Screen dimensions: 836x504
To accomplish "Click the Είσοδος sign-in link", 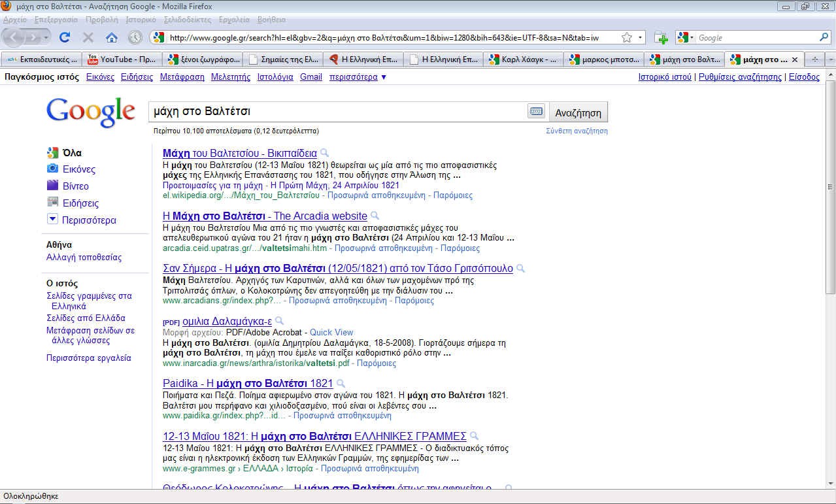I will [804, 77].
